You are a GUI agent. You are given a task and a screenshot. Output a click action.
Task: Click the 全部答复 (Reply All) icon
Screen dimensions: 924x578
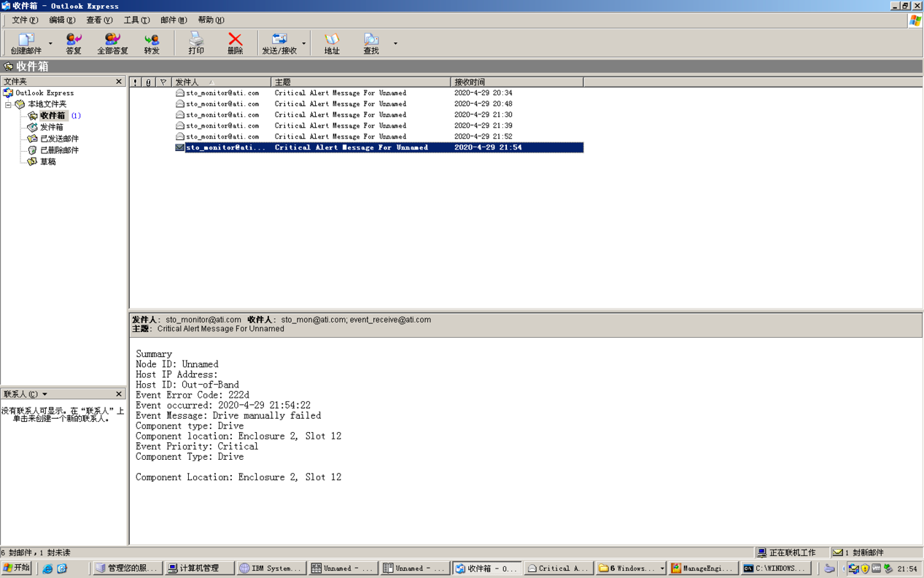point(112,43)
